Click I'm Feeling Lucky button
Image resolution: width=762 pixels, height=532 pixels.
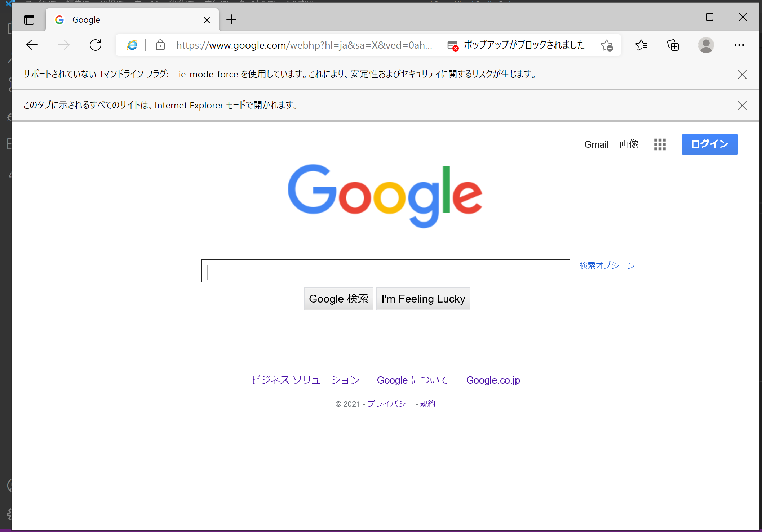point(423,299)
